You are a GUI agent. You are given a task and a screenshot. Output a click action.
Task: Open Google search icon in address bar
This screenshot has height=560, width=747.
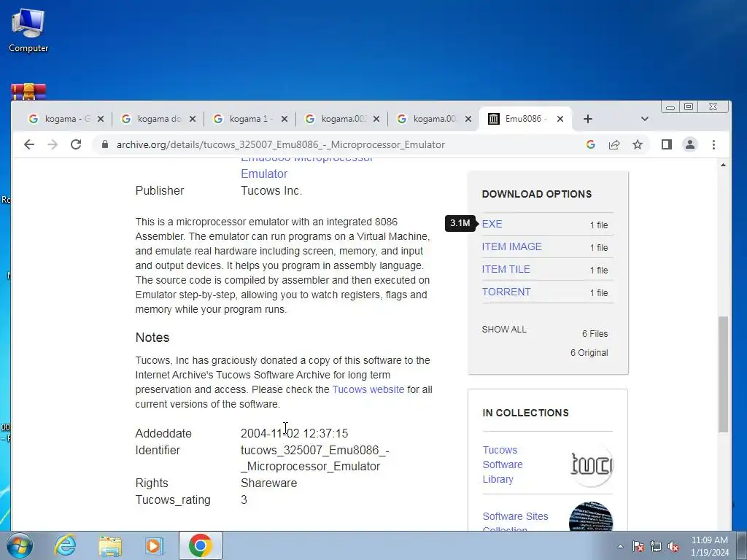click(x=591, y=144)
